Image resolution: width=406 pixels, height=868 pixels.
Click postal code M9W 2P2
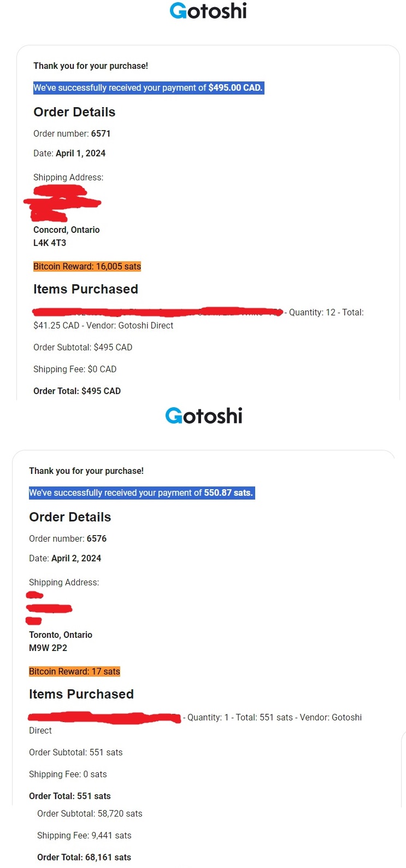[48, 648]
